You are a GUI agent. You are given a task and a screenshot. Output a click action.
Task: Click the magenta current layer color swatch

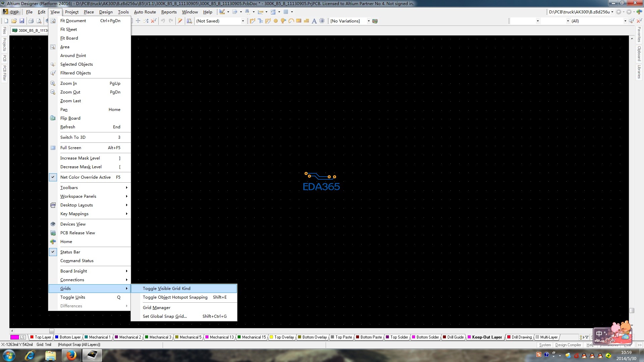tap(14, 337)
